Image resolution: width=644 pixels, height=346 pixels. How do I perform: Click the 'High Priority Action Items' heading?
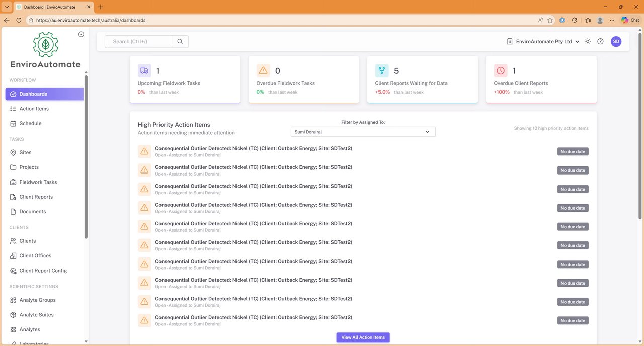click(174, 125)
